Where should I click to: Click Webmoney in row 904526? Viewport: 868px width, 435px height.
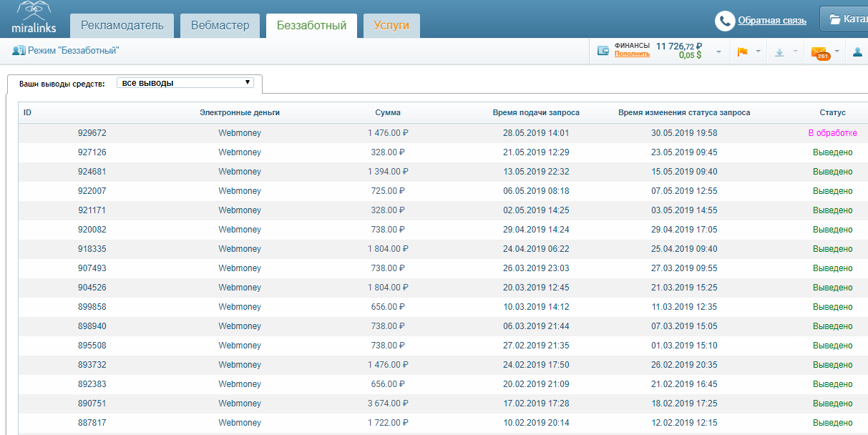240,288
